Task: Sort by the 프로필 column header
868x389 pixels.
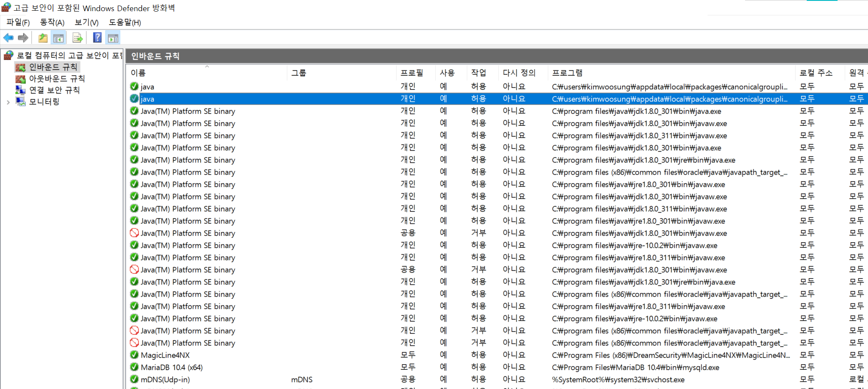Action: click(416, 73)
